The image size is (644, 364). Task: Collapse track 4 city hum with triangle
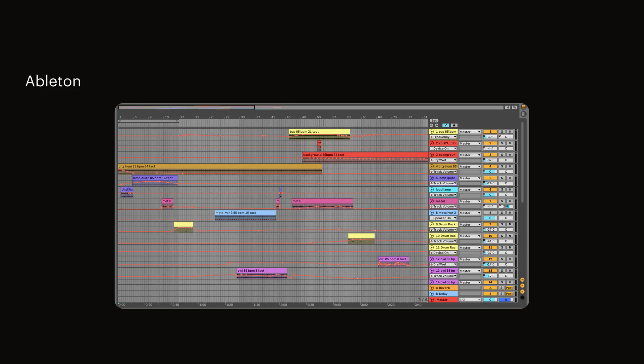coord(432,167)
